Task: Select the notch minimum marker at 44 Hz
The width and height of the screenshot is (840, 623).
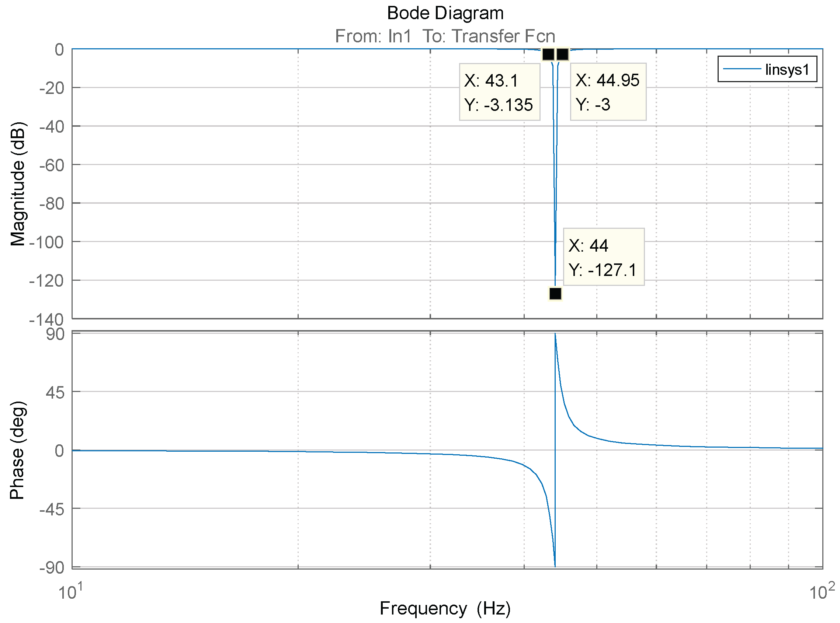Action: (x=555, y=293)
